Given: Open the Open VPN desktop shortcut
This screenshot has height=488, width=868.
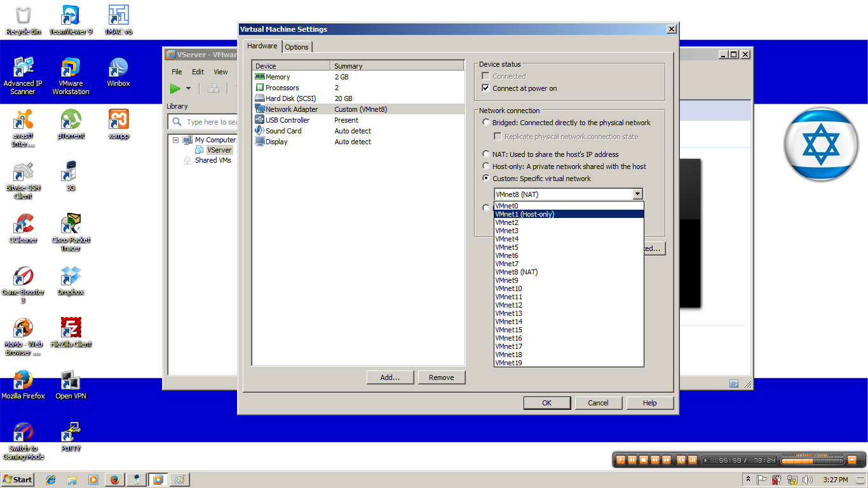Looking at the screenshot, I should (x=71, y=384).
